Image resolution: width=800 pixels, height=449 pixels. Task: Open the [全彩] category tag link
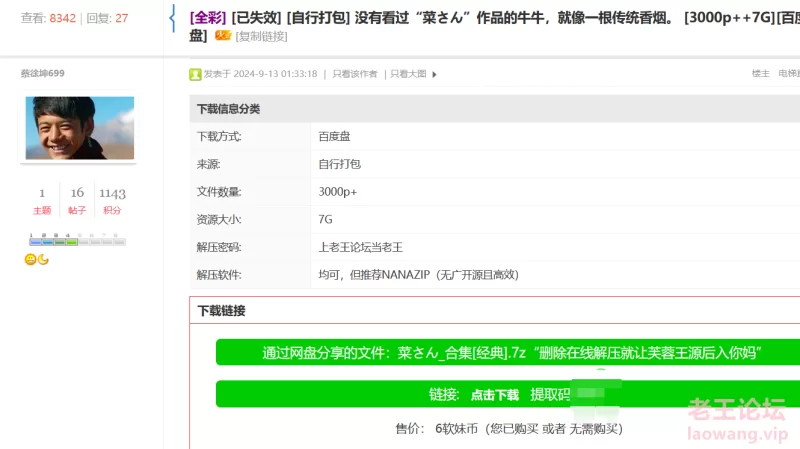[x=208, y=18]
